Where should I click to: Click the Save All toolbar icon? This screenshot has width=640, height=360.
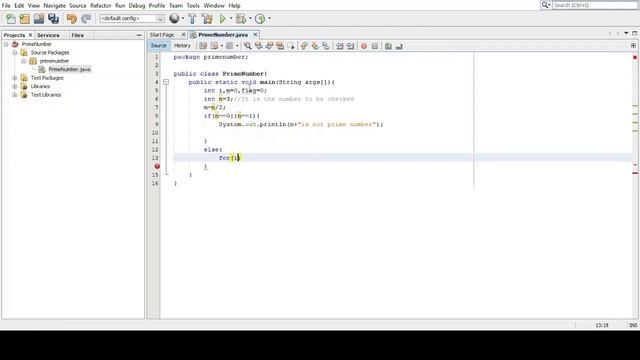pyautogui.click(x=53, y=19)
